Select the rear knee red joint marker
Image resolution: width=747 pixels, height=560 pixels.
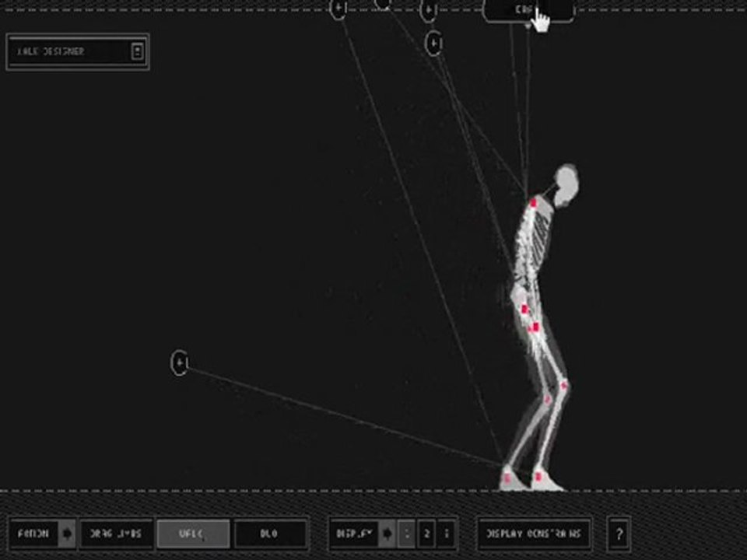[x=547, y=399]
